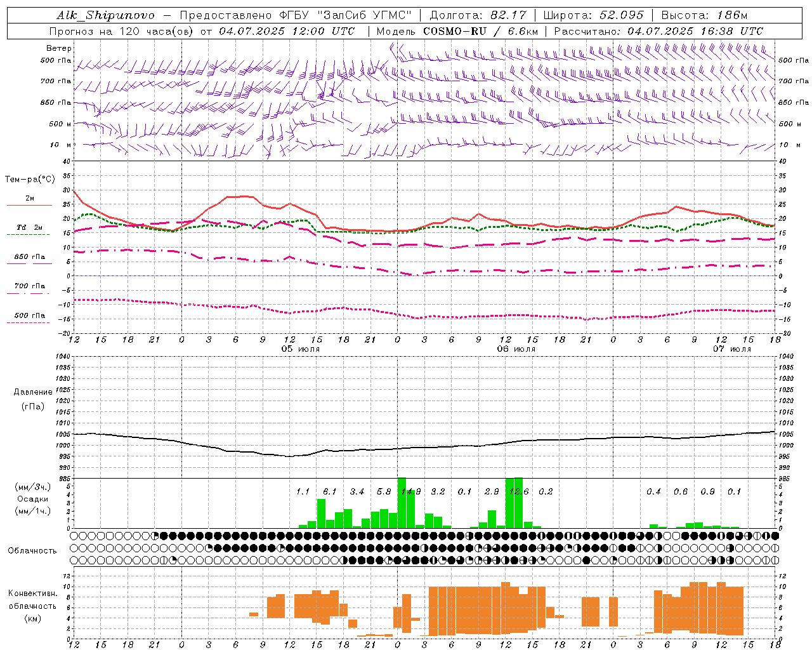Click the 12.6 precipitation total
This screenshot has width=812, height=650.
519,492
